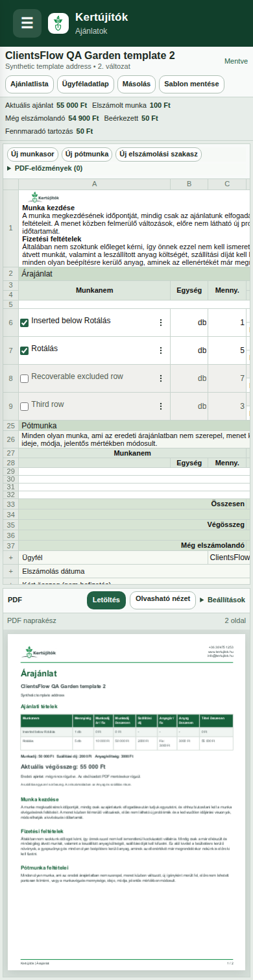253x980 pixels.
Task: Click the Mentve saved status text
Action: [x=236, y=61]
